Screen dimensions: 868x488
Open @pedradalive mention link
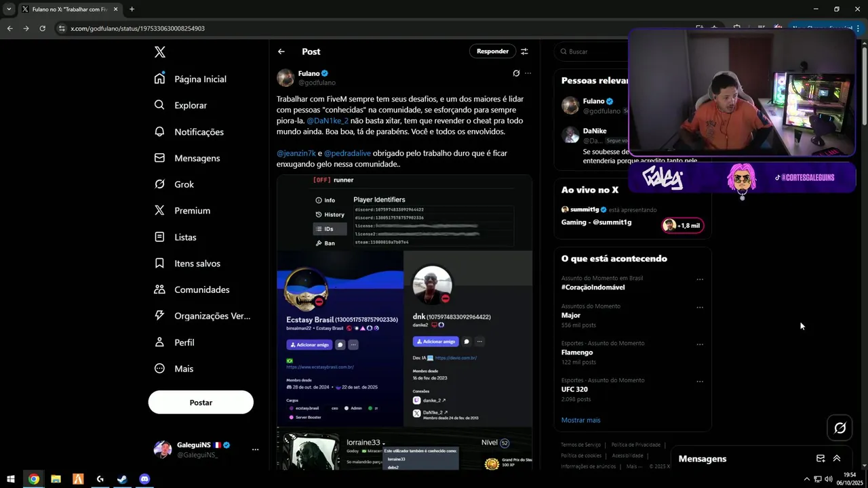pos(347,153)
